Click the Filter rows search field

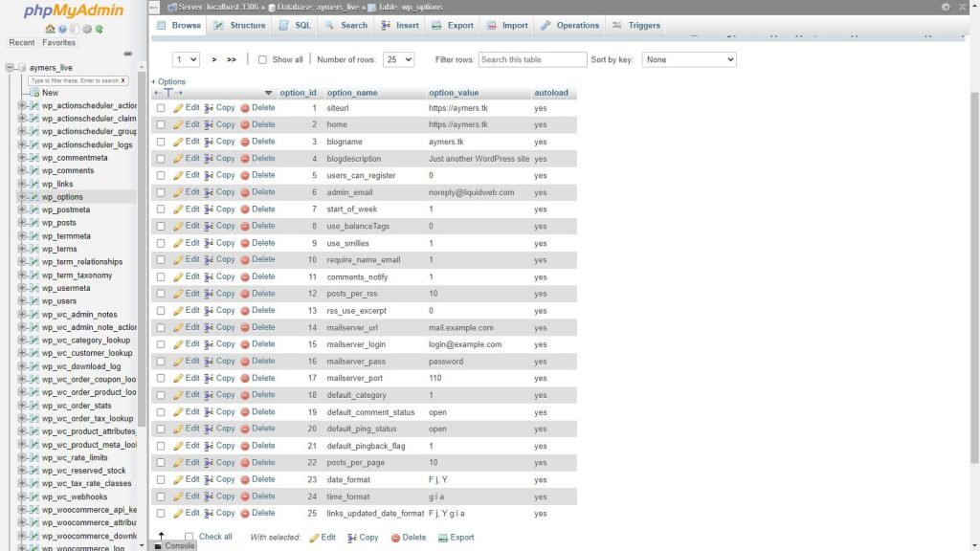click(x=532, y=59)
